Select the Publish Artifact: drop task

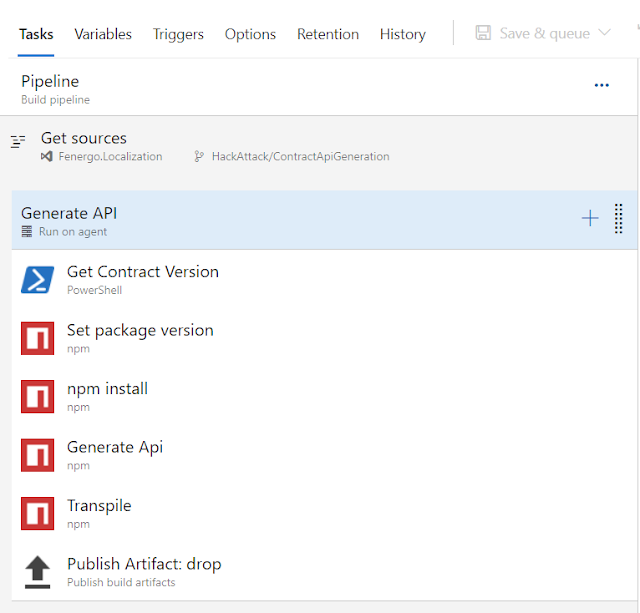pos(144,565)
